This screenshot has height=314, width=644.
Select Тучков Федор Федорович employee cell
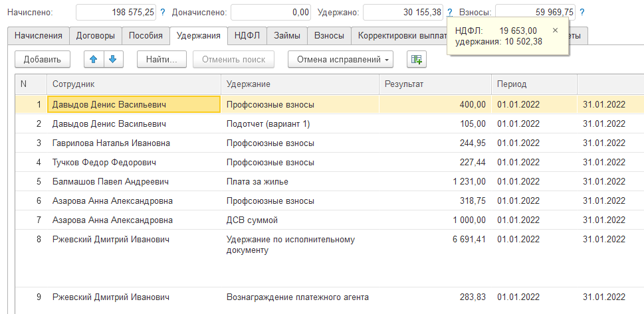tap(134, 163)
